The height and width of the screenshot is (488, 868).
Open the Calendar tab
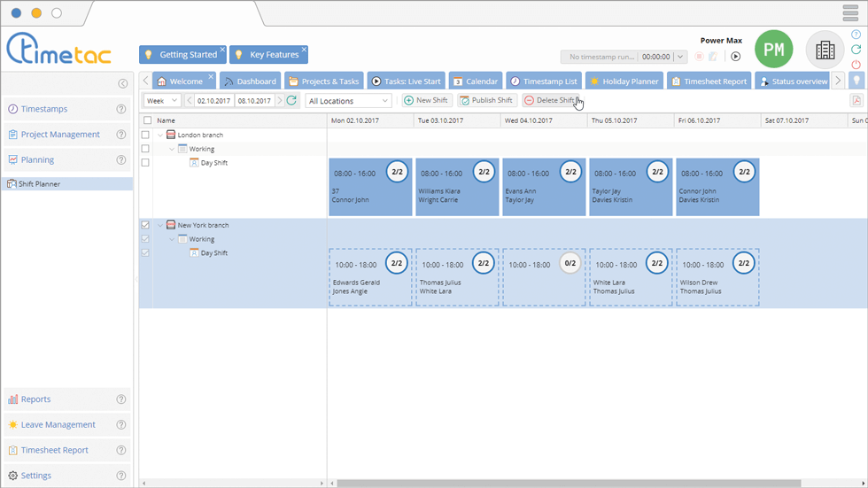[476, 81]
